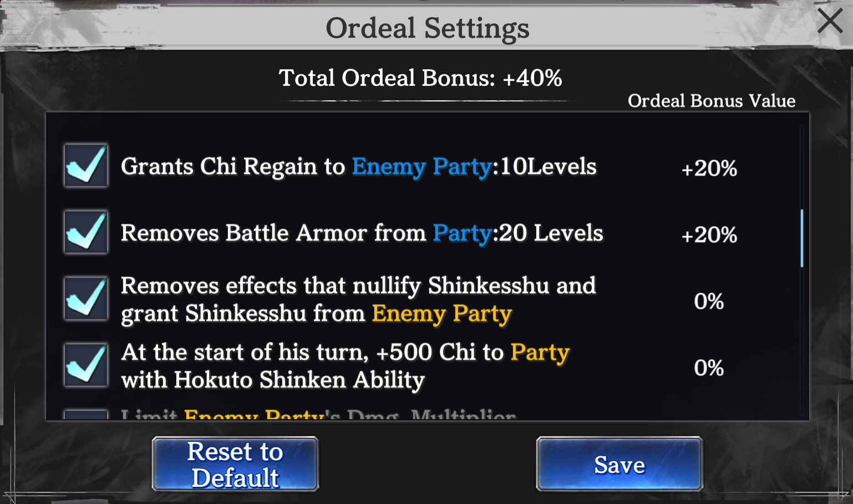Image resolution: width=853 pixels, height=504 pixels.
Task: Select the Chi Regain ordeal description text
Action: click(x=358, y=166)
